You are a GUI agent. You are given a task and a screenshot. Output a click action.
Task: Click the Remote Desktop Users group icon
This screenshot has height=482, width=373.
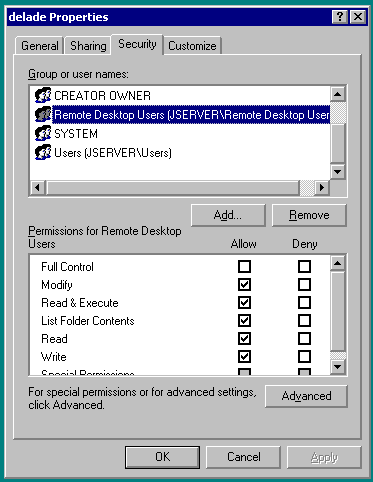coord(43,114)
